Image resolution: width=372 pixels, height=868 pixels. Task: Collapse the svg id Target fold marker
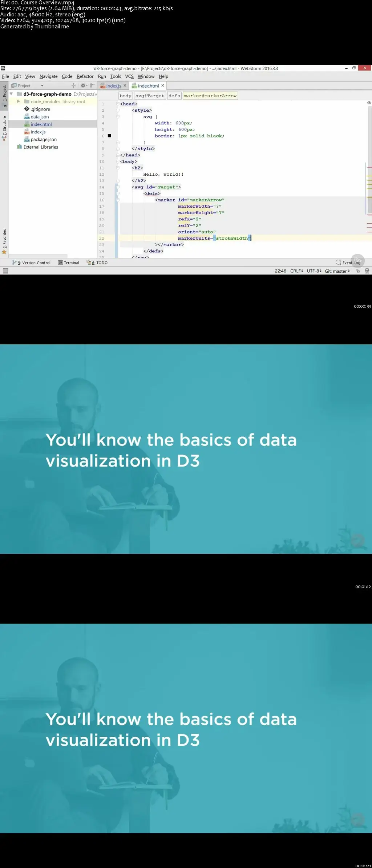118,187
